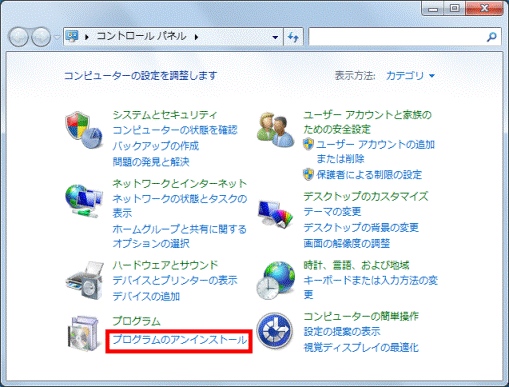
Task: Minimize the Control Panel window
Action: 433,8
